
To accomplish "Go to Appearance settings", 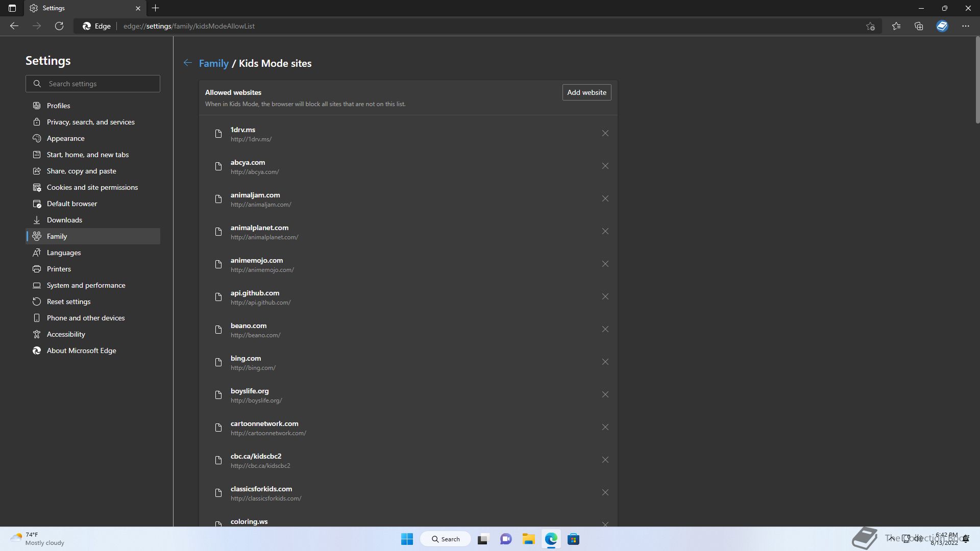I will (93, 138).
